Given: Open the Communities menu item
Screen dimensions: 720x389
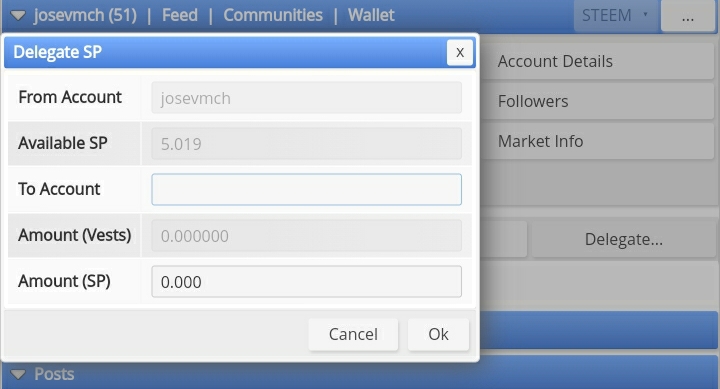Looking at the screenshot, I should pos(273,16).
